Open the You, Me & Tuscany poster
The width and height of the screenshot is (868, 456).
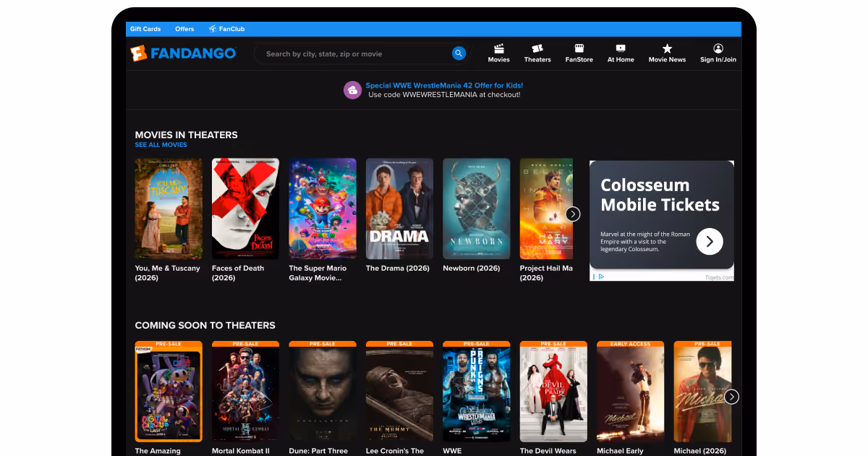coord(169,208)
